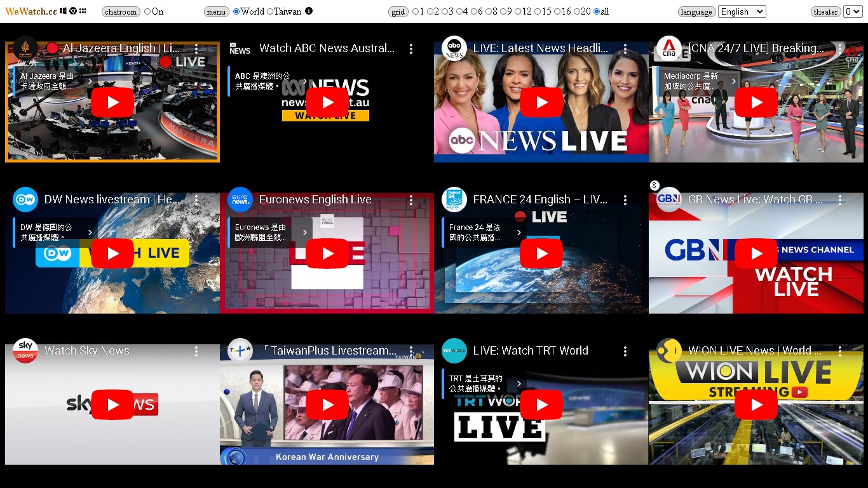Click the grid button in header
Screen dimensions: 868x488
[398, 12]
